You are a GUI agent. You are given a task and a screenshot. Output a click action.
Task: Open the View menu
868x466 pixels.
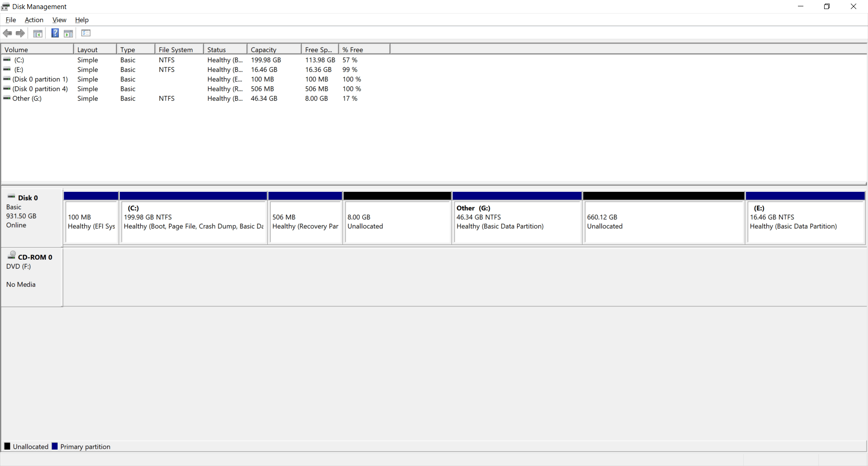click(x=59, y=20)
